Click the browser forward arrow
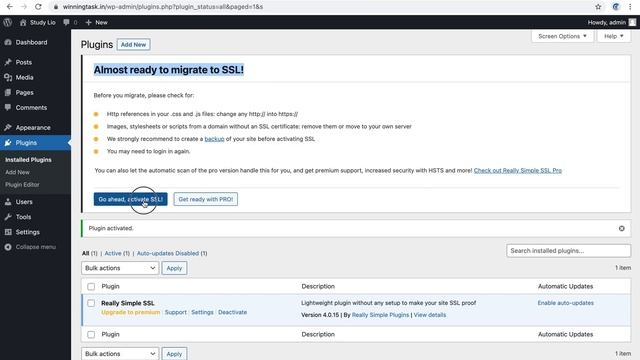This screenshot has width=640, height=360. coord(24,7)
